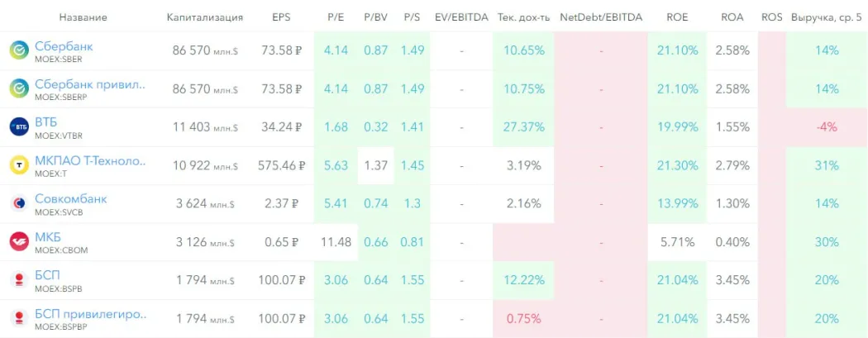Click the yellow T-Technologies logo
The width and height of the screenshot is (868, 338).
click(18, 165)
